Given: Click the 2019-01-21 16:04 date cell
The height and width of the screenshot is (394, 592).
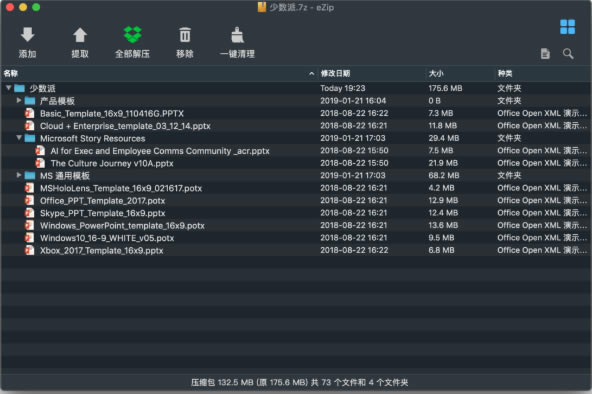Looking at the screenshot, I should pos(353,100).
